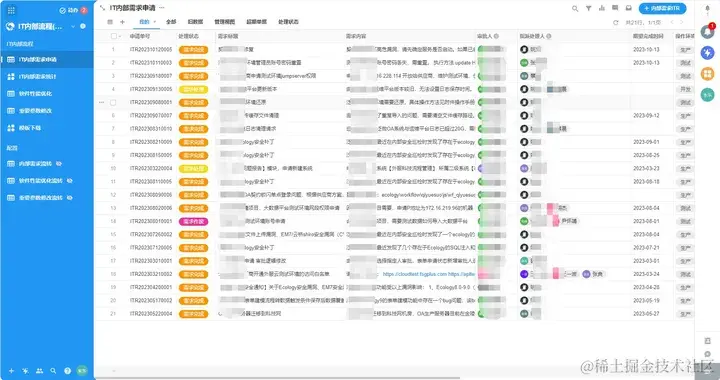Open more menu after IT内部需求申请 title
The width and height of the screenshot is (720, 380).
pos(162,8)
